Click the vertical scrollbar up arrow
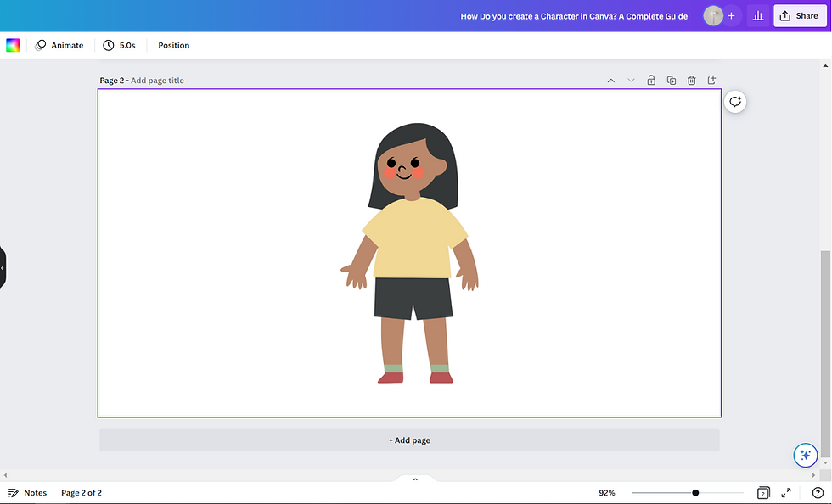This screenshot has height=504, width=832. pyautogui.click(x=825, y=66)
